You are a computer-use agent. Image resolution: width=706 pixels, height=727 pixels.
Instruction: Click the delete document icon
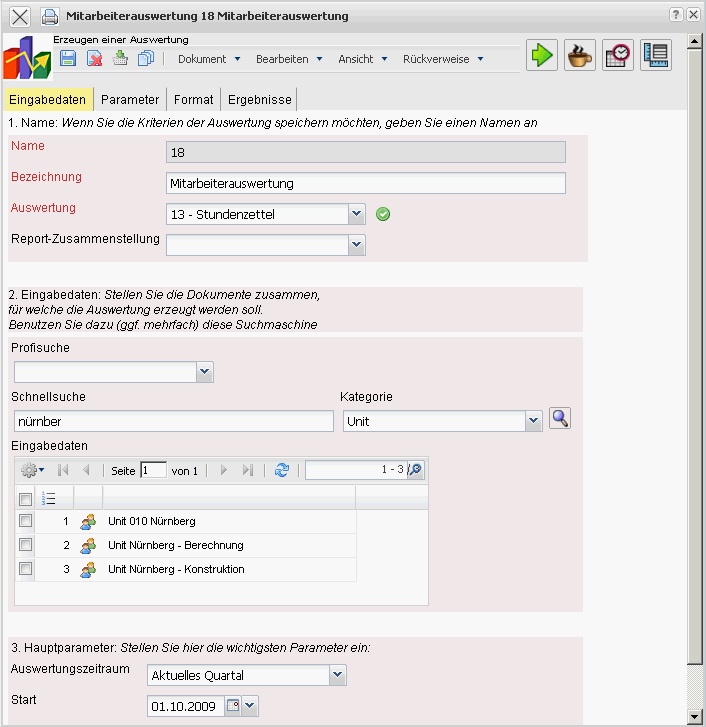point(95,58)
